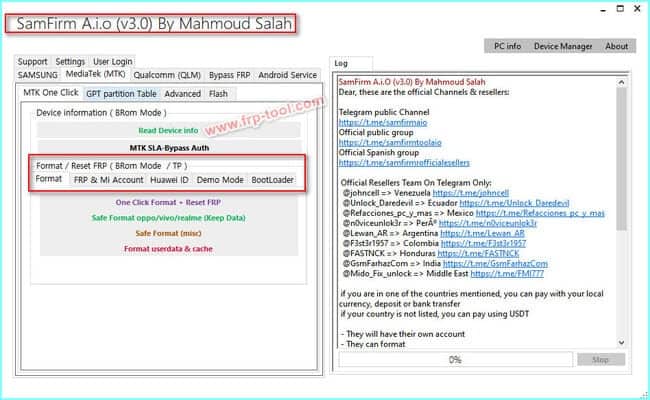Image resolution: width=650 pixels, height=400 pixels.
Task: Click the Stop button
Action: tap(601, 359)
